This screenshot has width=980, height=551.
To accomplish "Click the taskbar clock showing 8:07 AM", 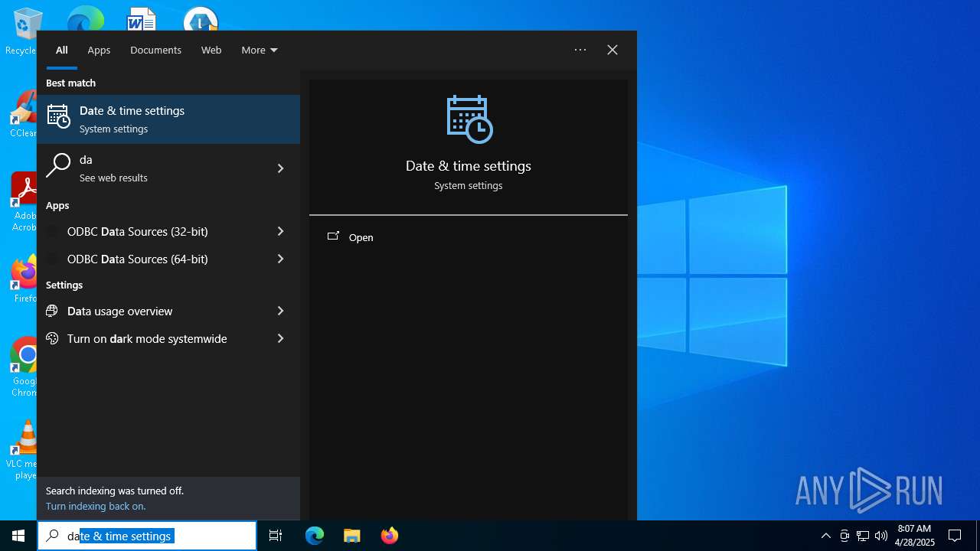I will pos(915,536).
